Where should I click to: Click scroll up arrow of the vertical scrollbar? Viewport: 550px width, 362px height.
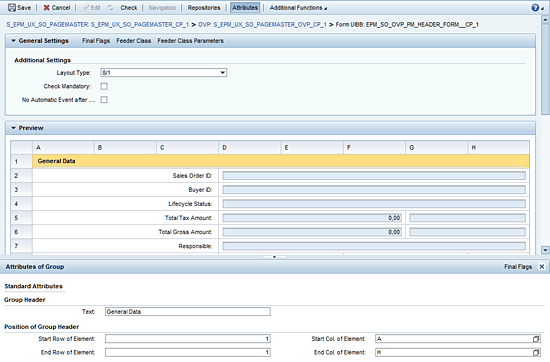point(545,20)
